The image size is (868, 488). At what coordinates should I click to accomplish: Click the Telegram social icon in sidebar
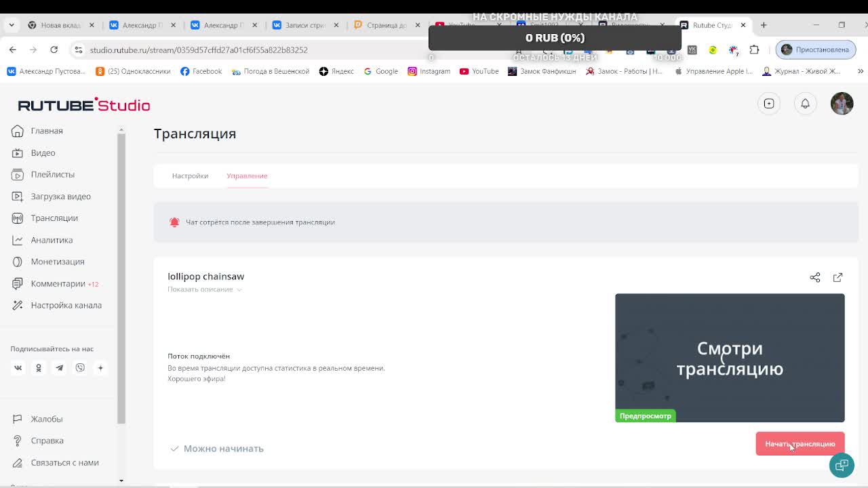59,368
